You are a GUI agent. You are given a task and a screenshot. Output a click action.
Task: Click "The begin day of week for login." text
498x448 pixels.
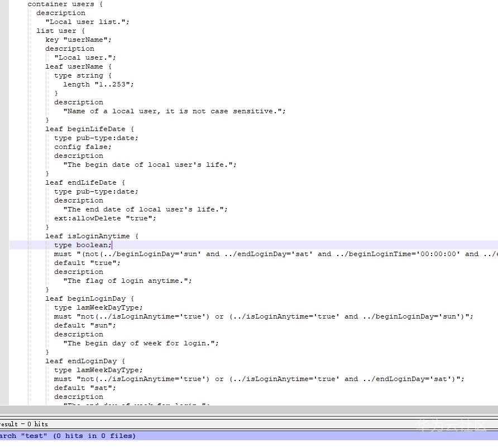(x=141, y=344)
